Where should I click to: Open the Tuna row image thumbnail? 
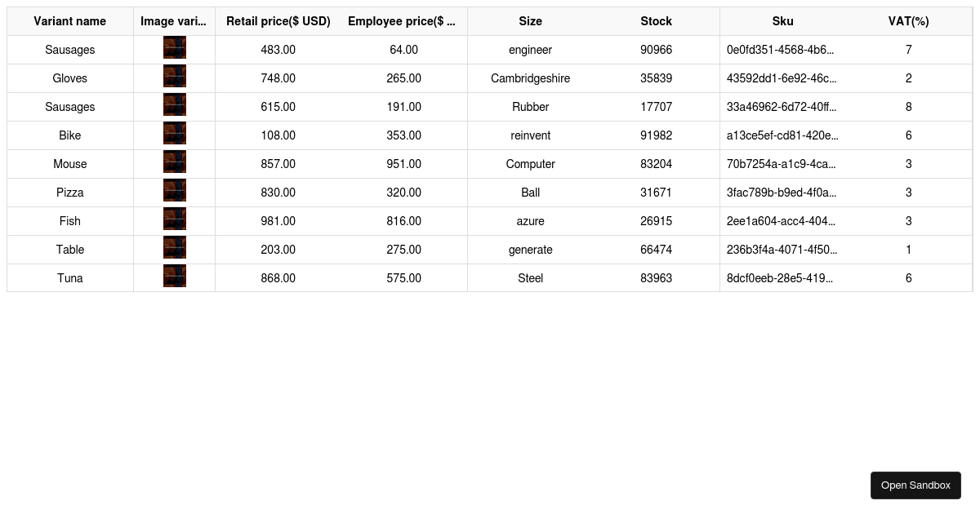click(x=175, y=276)
